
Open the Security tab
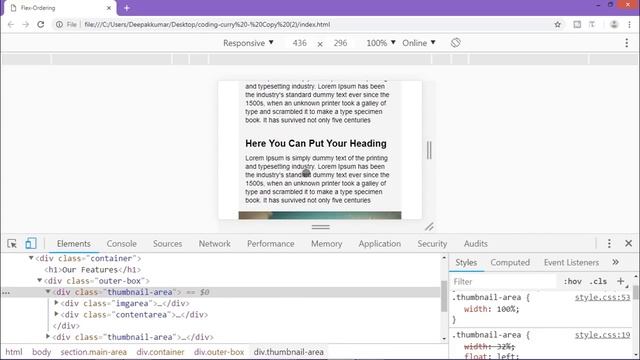432,244
